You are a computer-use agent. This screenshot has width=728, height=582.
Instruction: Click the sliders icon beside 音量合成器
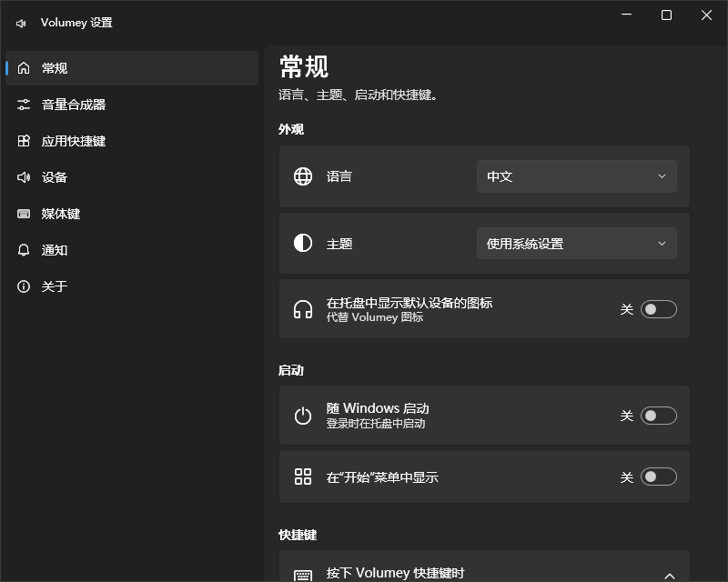click(24, 105)
